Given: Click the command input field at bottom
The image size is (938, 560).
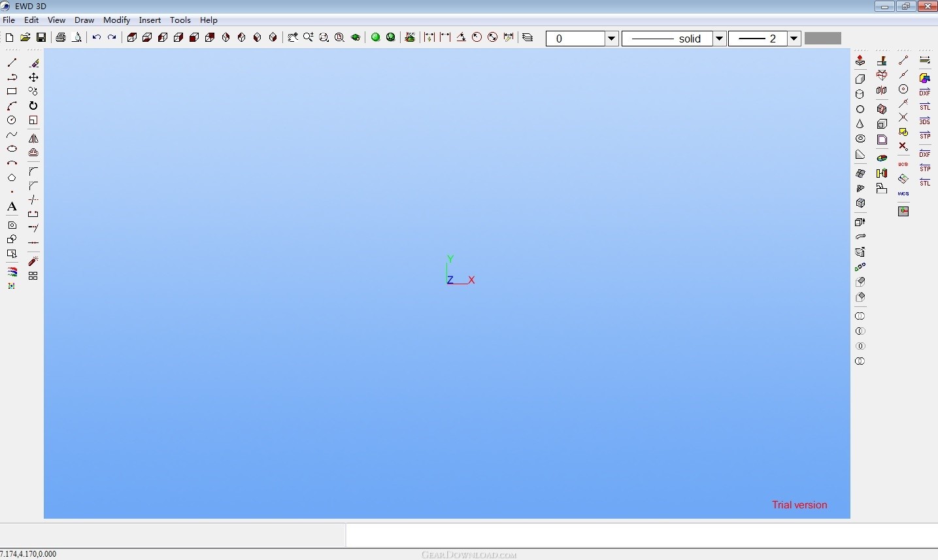Looking at the screenshot, I should (x=641, y=535).
